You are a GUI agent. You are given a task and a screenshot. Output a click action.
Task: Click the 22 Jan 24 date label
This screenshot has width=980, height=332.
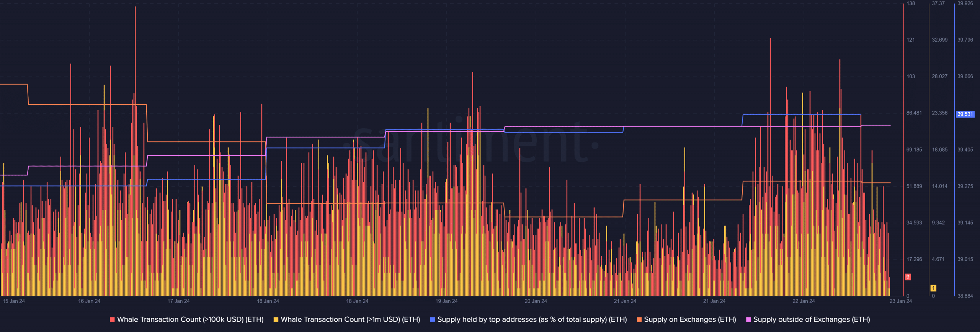(x=804, y=301)
